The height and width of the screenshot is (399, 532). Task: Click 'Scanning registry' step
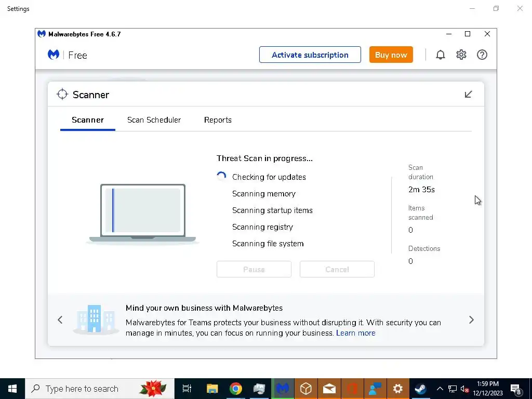pyautogui.click(x=262, y=227)
